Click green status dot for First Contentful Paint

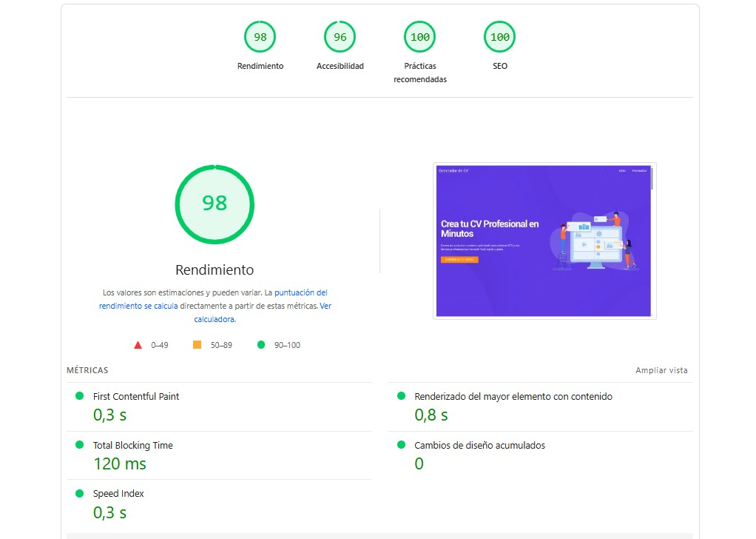tap(80, 395)
